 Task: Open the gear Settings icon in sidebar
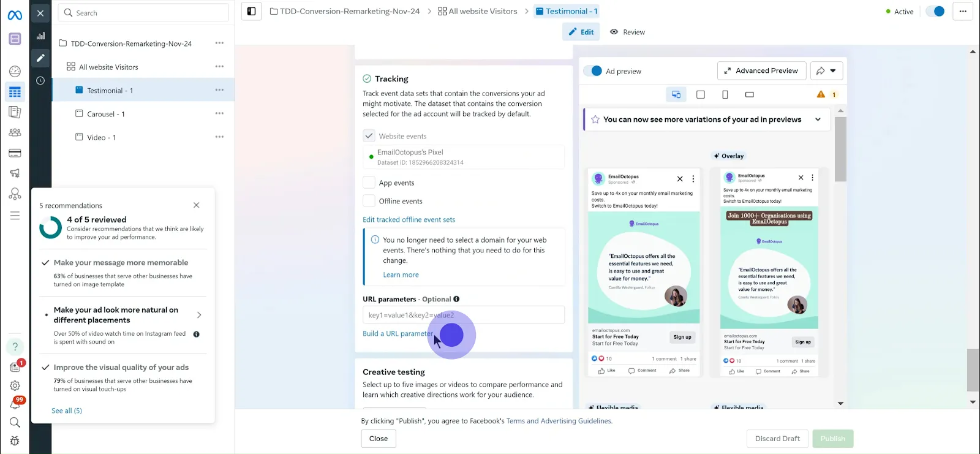[x=15, y=385]
